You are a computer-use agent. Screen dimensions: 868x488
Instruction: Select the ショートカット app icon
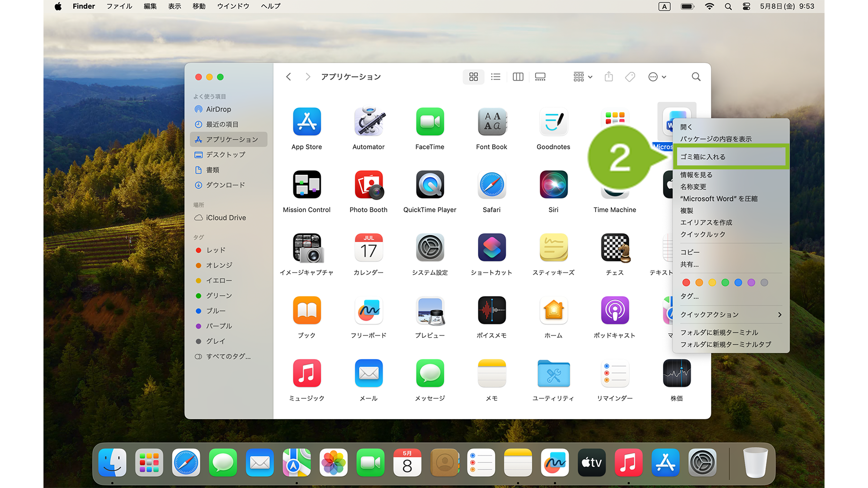tap(492, 247)
